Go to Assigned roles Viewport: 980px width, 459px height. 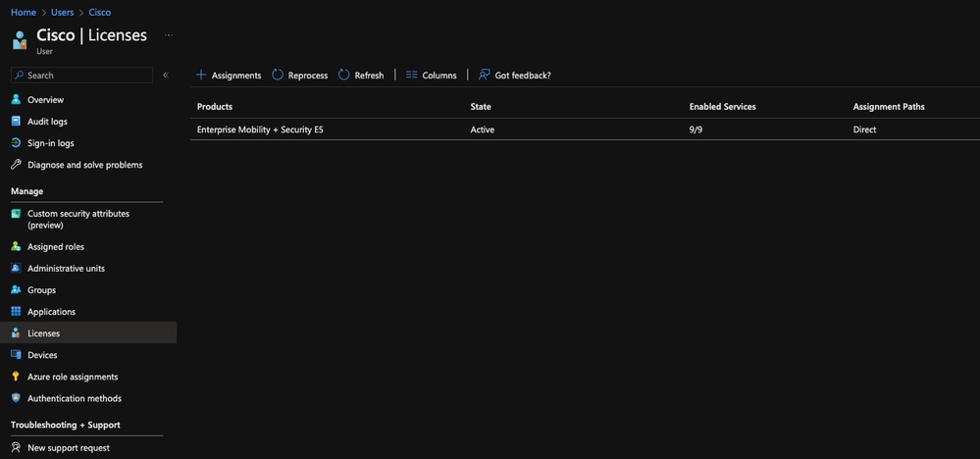click(55, 247)
